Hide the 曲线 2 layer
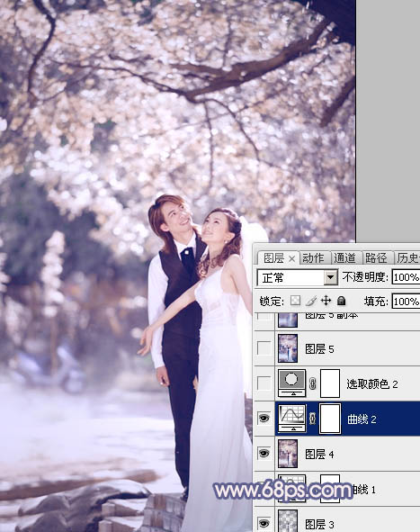 click(264, 419)
